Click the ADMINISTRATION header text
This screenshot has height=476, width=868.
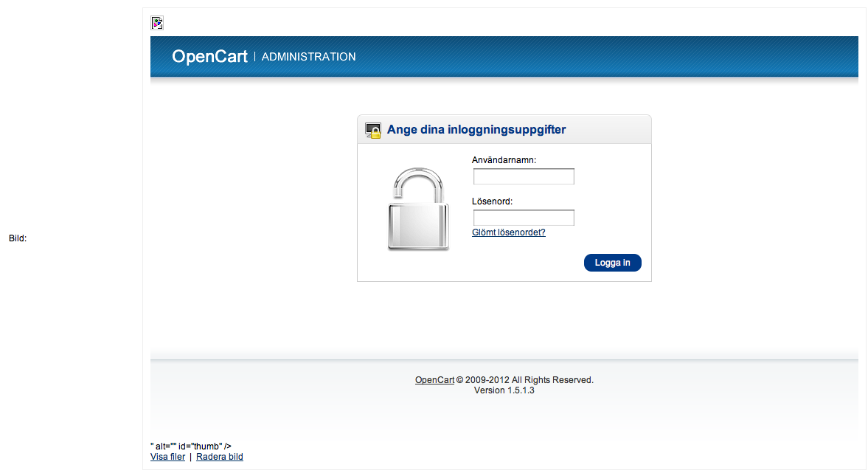click(308, 57)
